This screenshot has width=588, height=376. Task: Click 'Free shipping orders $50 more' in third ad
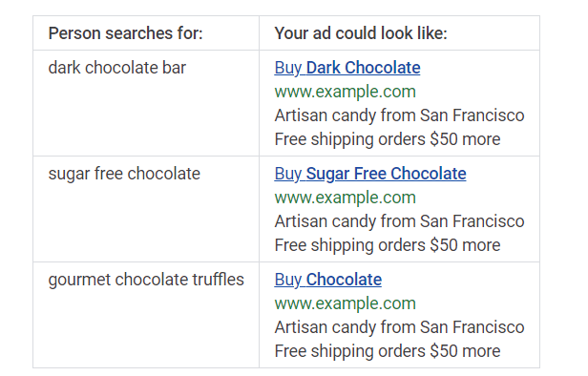pyautogui.click(x=388, y=351)
